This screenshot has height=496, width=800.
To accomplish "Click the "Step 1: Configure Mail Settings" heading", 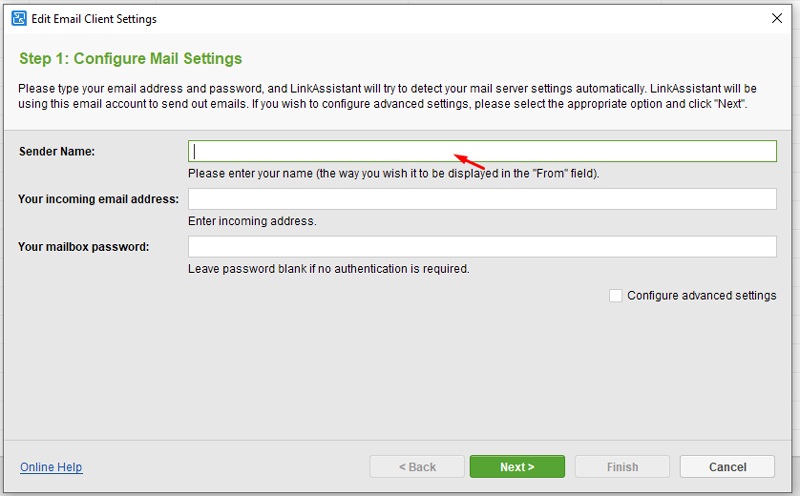I will (131, 59).
